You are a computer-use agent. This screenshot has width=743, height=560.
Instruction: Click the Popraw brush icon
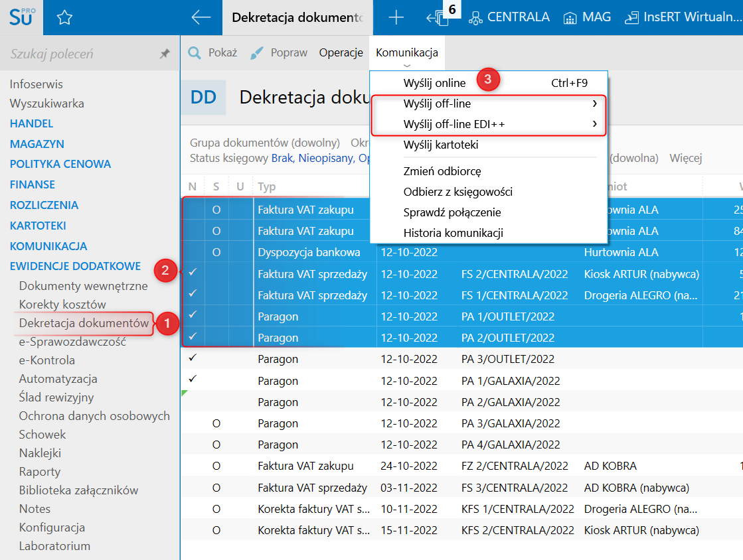tap(257, 53)
